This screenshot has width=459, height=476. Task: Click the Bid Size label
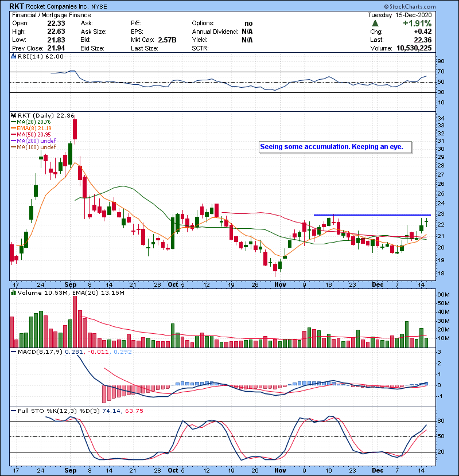(x=92, y=48)
